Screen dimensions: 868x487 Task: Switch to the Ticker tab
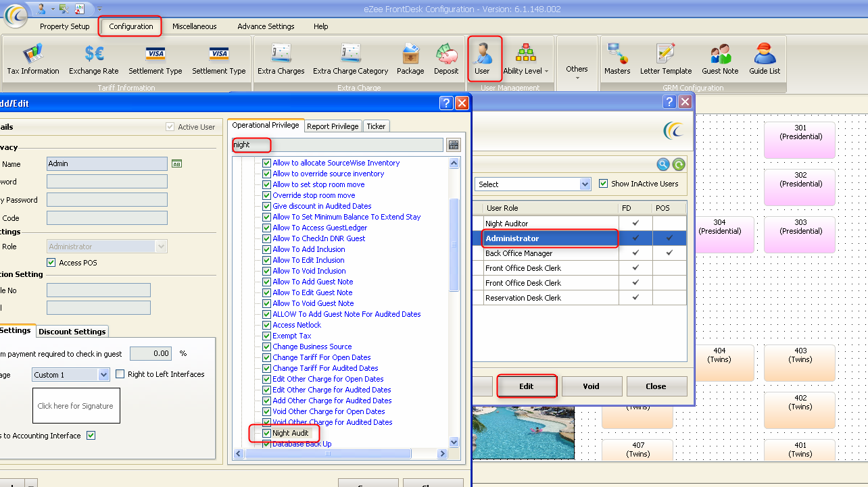376,126
